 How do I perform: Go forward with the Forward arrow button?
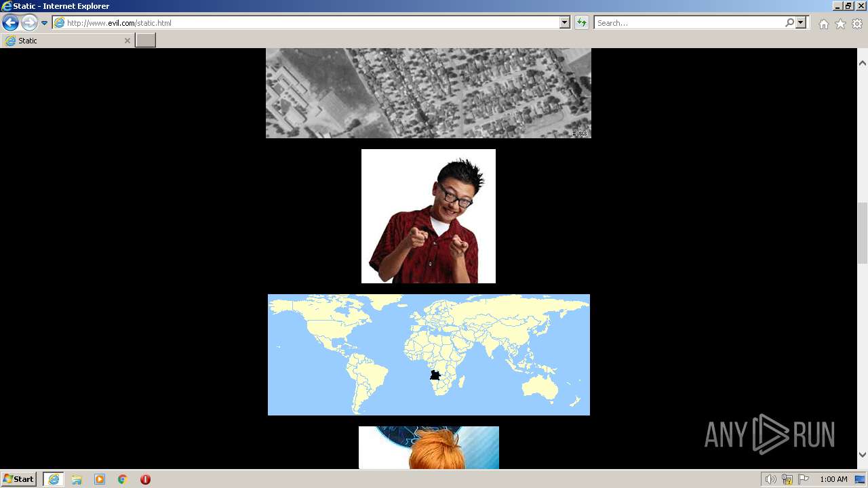click(x=29, y=23)
